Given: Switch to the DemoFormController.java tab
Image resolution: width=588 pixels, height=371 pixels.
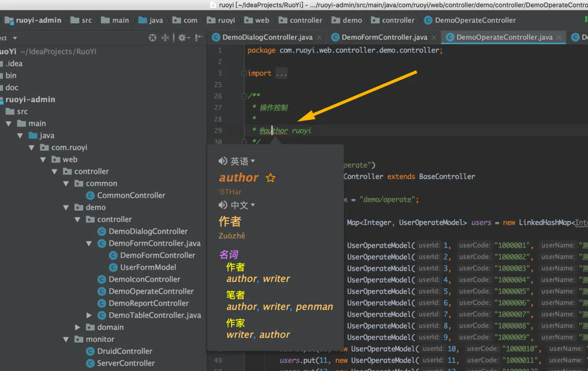Looking at the screenshot, I should (x=384, y=37).
